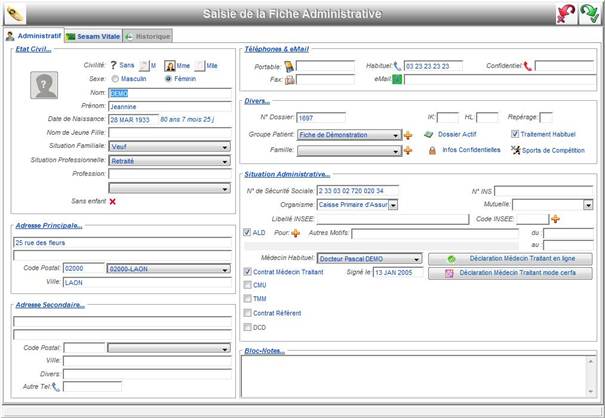
Task: Click Déclaration Médecin Traitant en ligne button
Action: point(510,258)
